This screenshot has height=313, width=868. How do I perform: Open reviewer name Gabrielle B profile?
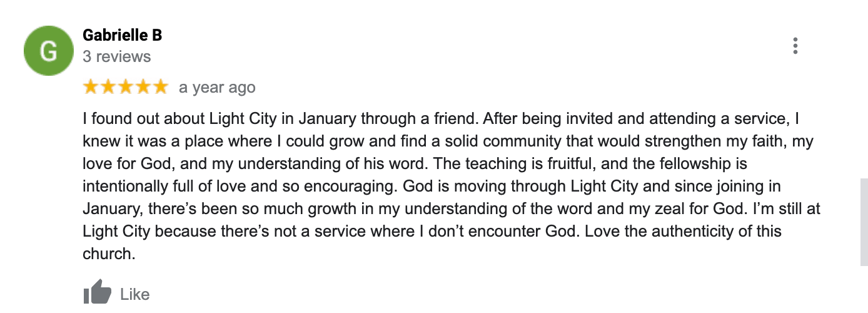123,35
